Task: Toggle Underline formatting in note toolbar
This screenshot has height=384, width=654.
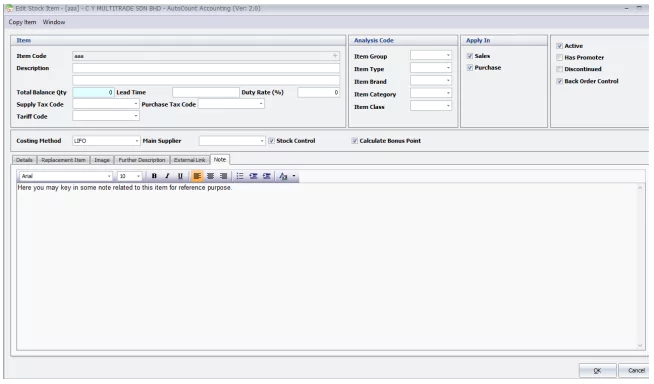Action: 180,176
